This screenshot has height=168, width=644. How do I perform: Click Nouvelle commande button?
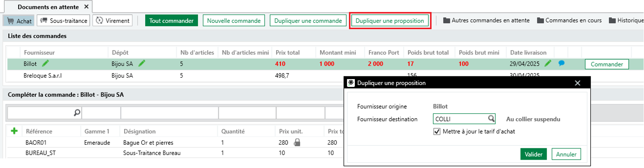[x=234, y=21]
